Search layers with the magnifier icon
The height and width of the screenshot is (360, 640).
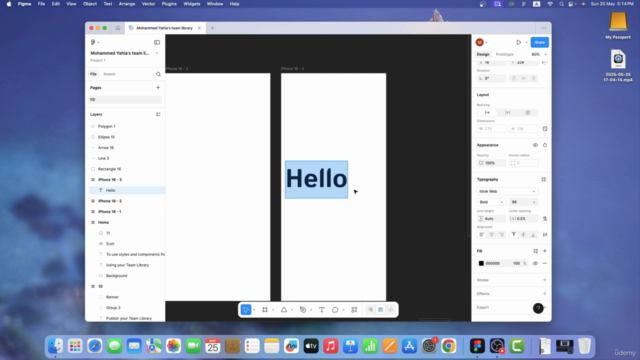pos(158,74)
